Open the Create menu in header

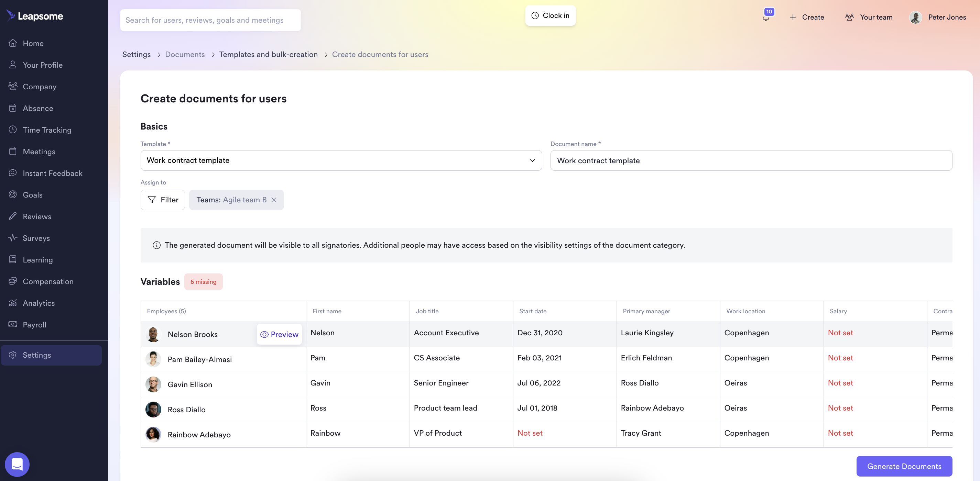pos(807,17)
